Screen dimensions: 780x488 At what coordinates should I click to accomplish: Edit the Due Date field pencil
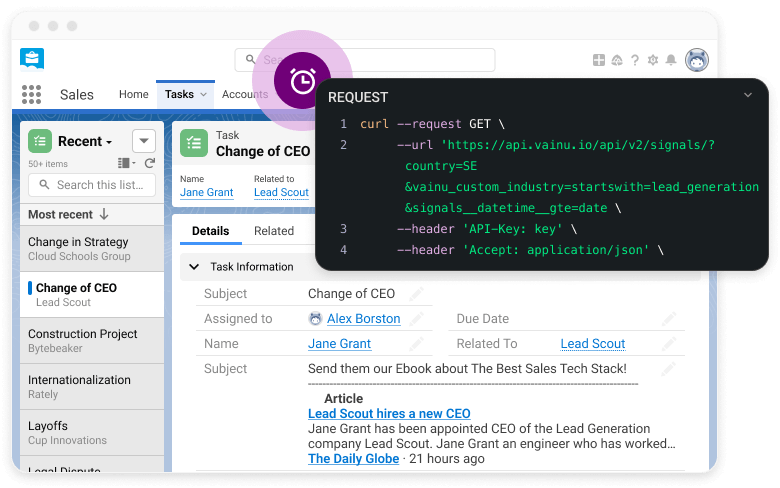[x=669, y=319]
